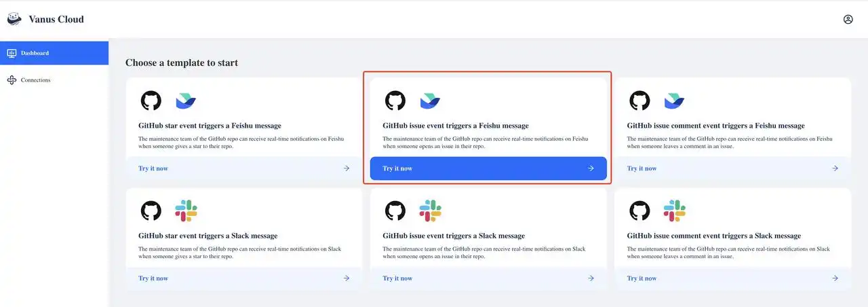This screenshot has height=307, width=868.
Task: Click arrow on GitHub star Slack Try it now
Action: (347, 278)
